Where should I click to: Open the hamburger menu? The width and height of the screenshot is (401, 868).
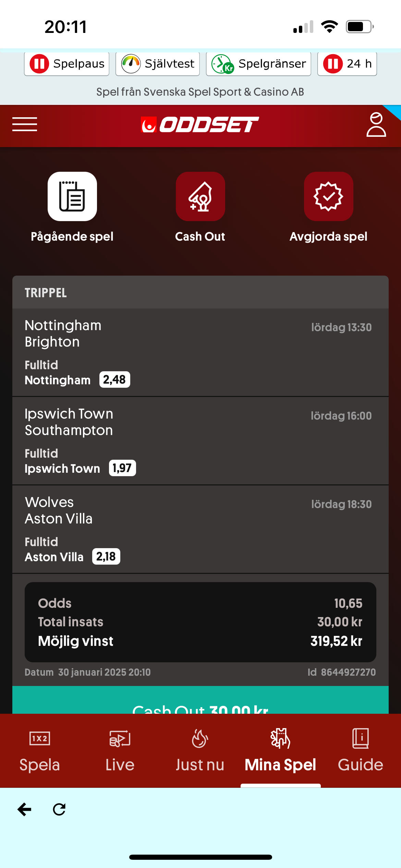click(25, 124)
